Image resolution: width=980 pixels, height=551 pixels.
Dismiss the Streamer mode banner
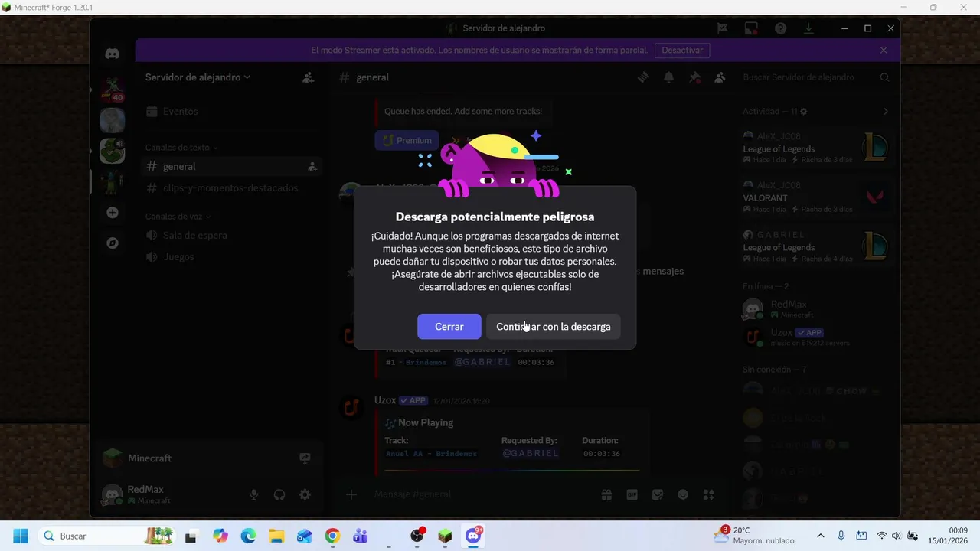(884, 51)
